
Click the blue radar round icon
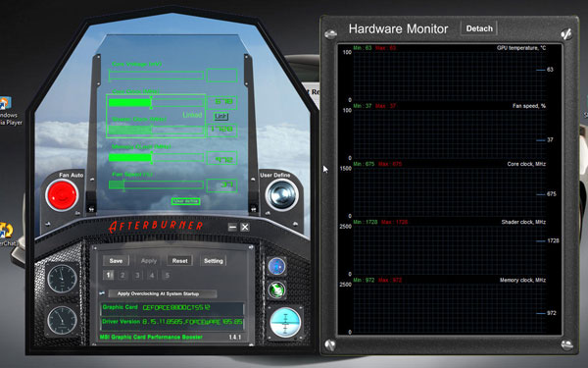[x=276, y=267]
